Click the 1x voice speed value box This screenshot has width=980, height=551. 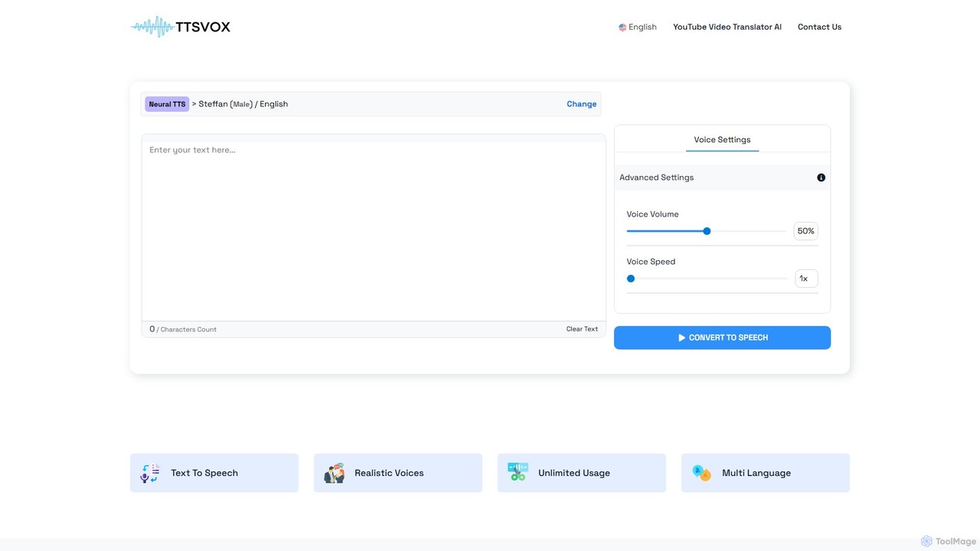(806, 279)
